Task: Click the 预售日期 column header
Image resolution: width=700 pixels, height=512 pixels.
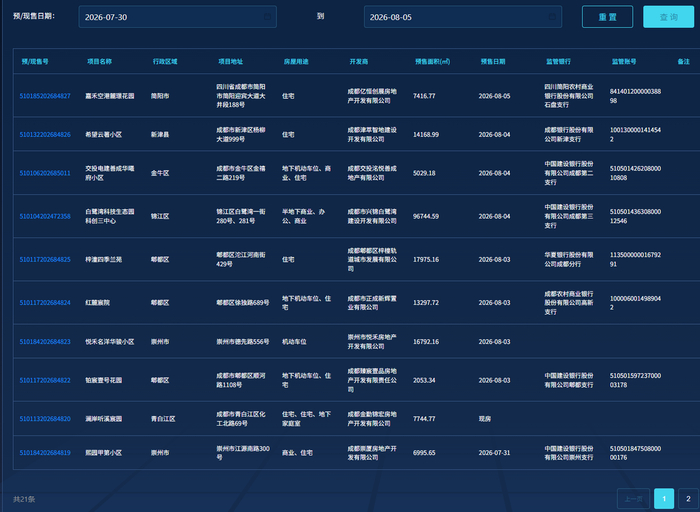Action: click(x=493, y=62)
